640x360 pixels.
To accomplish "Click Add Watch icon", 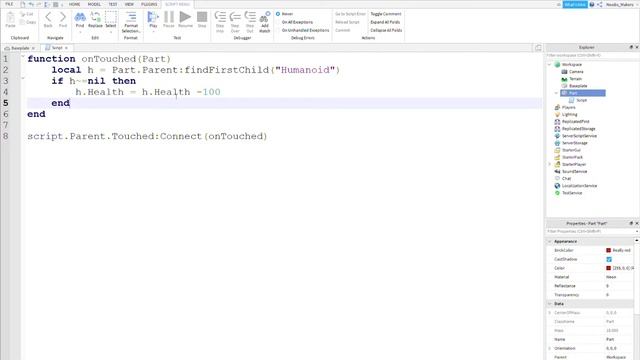I will 265,17.
